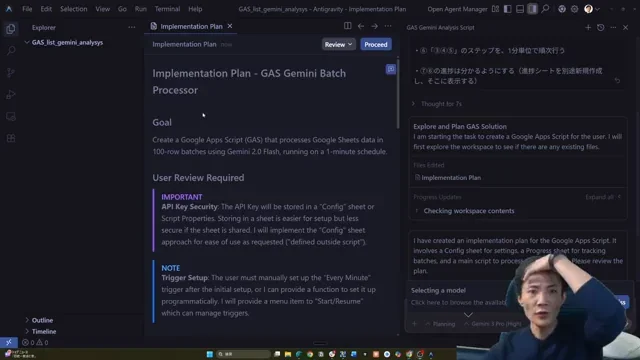The height and width of the screenshot is (360, 640).
Task: Open the Explorer view in activity bar
Action: pos(11,29)
